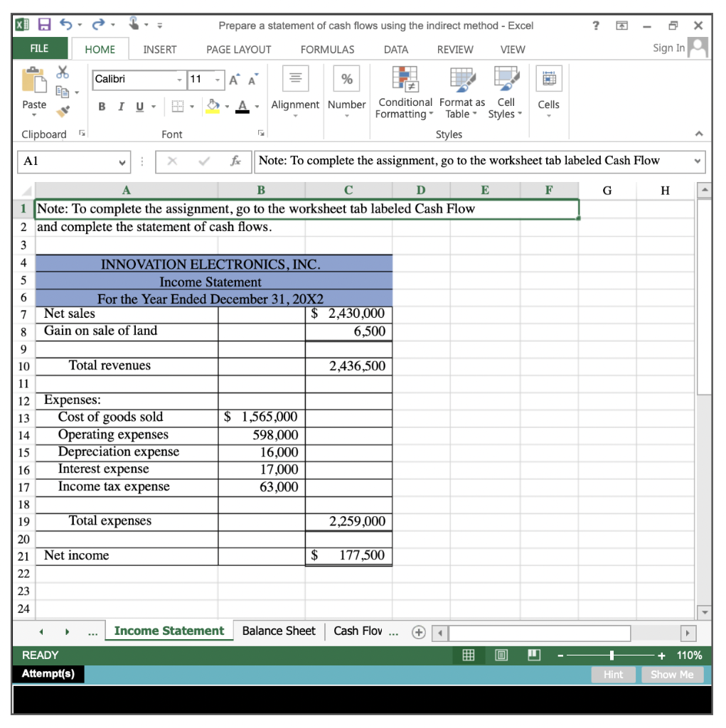Click the Number percent icon

tap(346, 78)
